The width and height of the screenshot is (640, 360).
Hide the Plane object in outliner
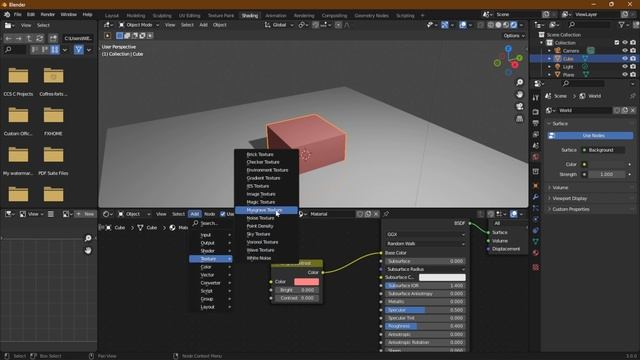coord(625,75)
